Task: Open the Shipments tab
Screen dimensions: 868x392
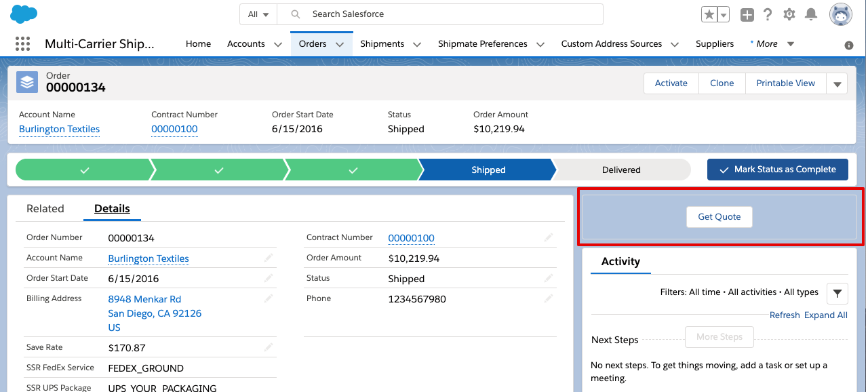Action: 382,44
